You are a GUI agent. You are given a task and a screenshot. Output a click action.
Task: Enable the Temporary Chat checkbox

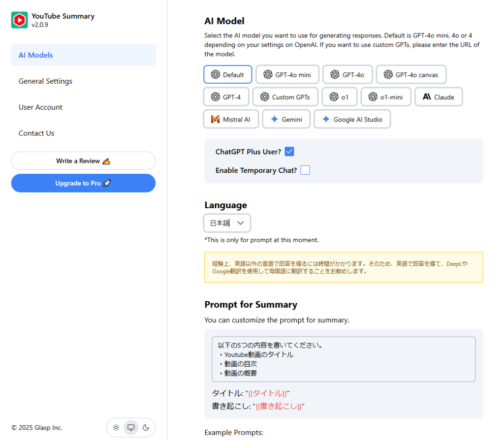coord(305,170)
